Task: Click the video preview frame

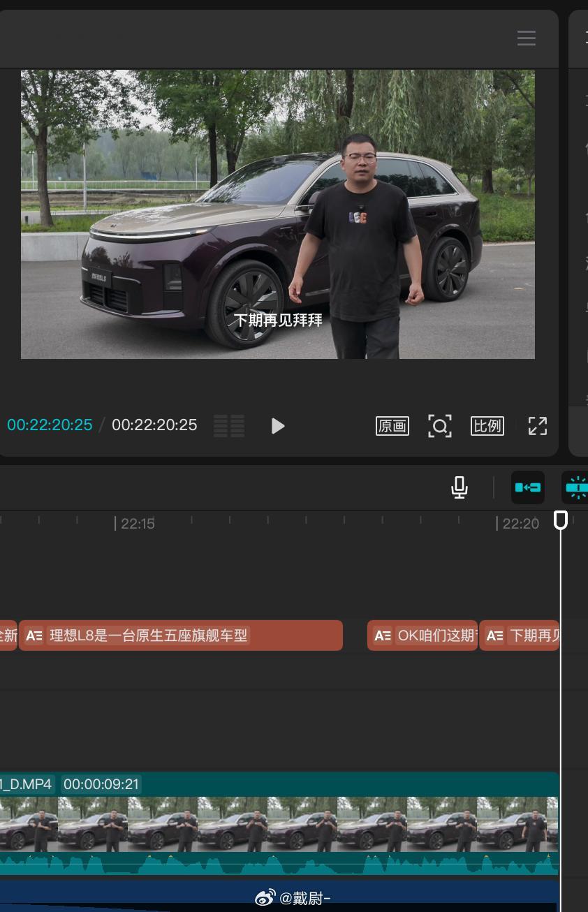Action: point(278,214)
